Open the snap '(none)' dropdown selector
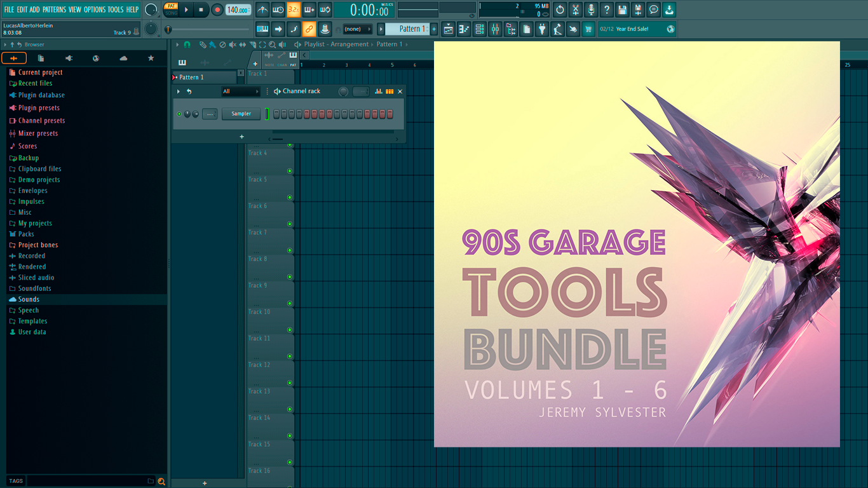 click(x=358, y=29)
